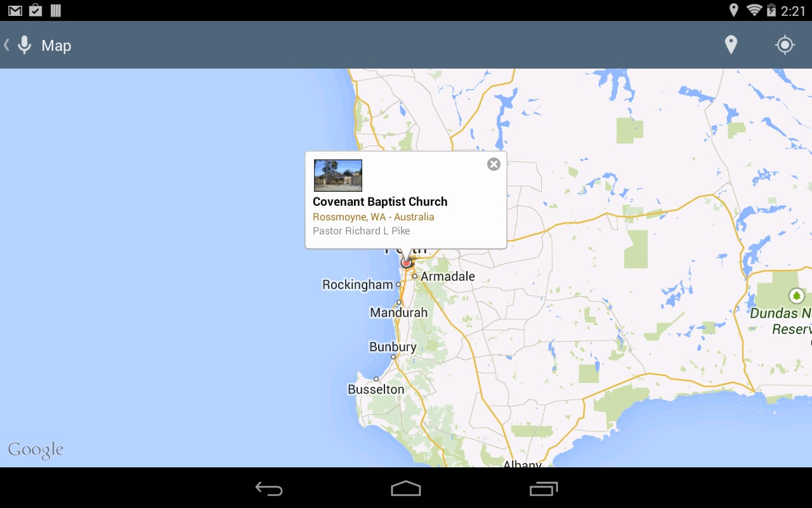Tap the Dundas Nature Reserve tree icon
812x508 pixels.
[x=796, y=296]
